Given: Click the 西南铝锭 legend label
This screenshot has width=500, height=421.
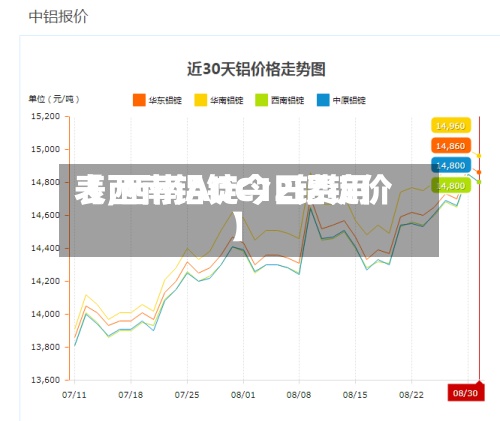Looking at the screenshot, I should (287, 100).
